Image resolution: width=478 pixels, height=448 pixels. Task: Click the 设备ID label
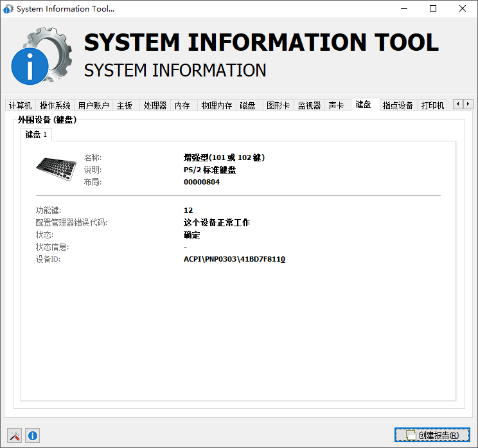click(48, 259)
